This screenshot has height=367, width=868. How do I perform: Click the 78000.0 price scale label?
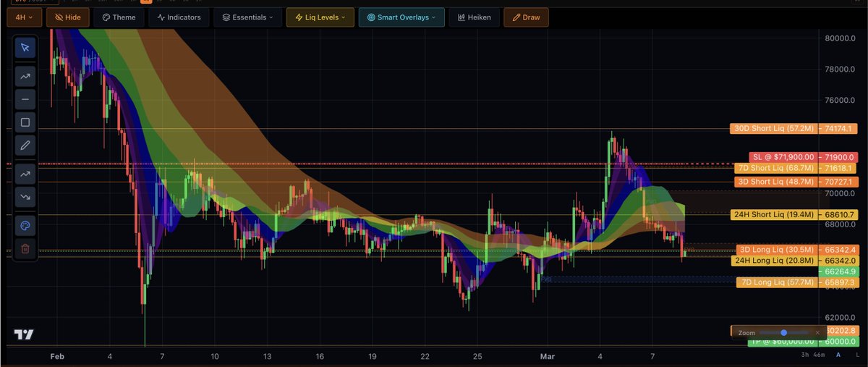tap(840, 69)
